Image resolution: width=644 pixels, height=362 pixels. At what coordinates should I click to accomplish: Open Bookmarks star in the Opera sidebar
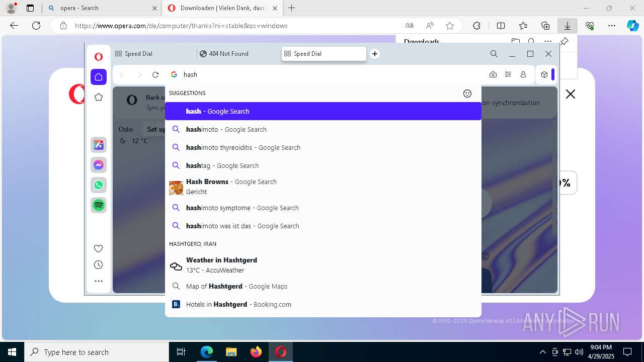(x=99, y=97)
